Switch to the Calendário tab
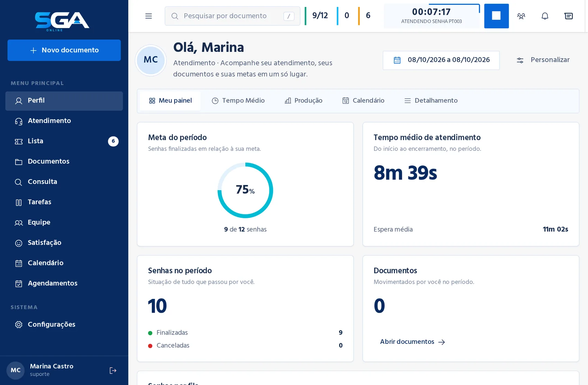Screen dimensions: 588x385 (x=363, y=101)
